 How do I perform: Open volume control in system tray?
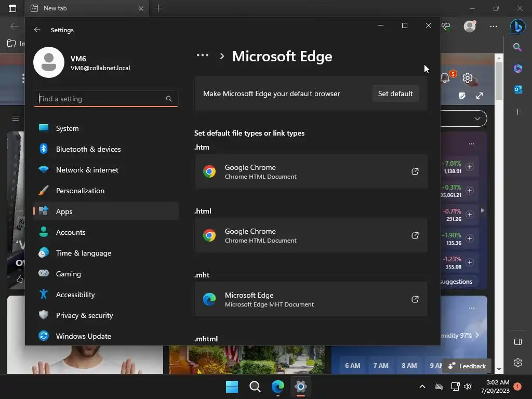tap(468, 387)
